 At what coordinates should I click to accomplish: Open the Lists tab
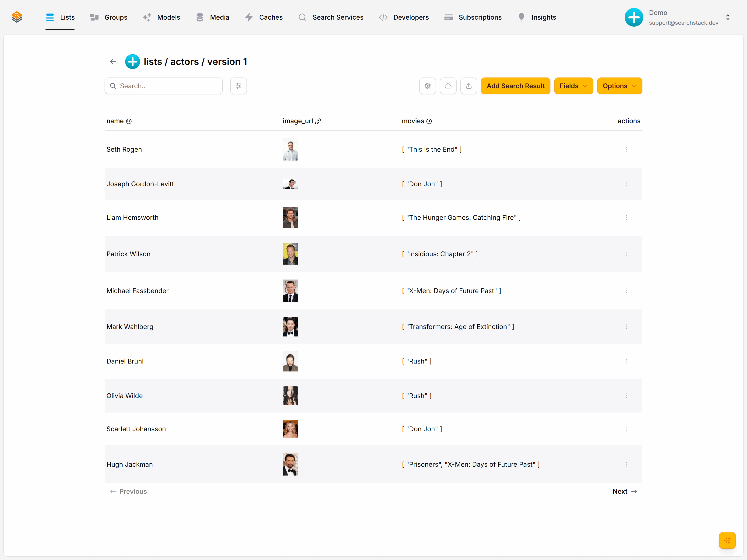click(60, 17)
